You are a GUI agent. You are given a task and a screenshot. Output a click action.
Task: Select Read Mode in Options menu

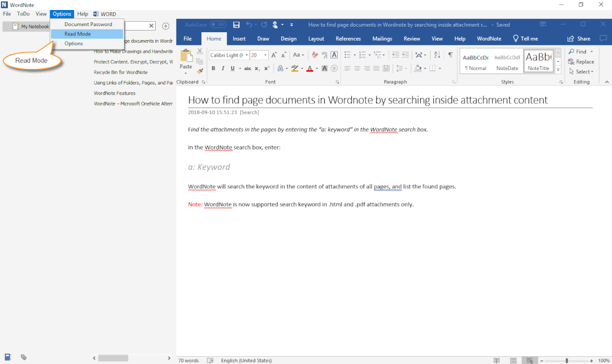click(x=87, y=34)
